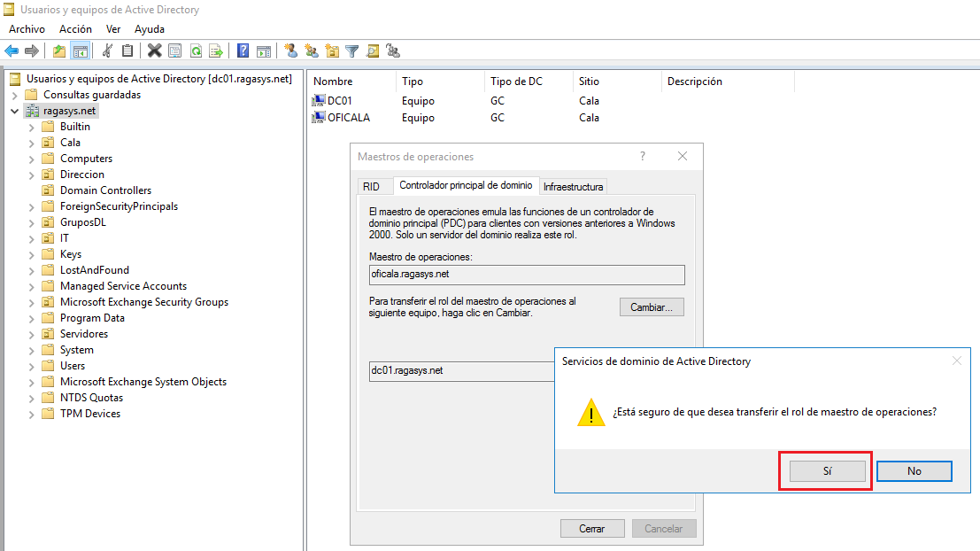
Task: Expand the Direccion organizational unit
Action: click(31, 175)
